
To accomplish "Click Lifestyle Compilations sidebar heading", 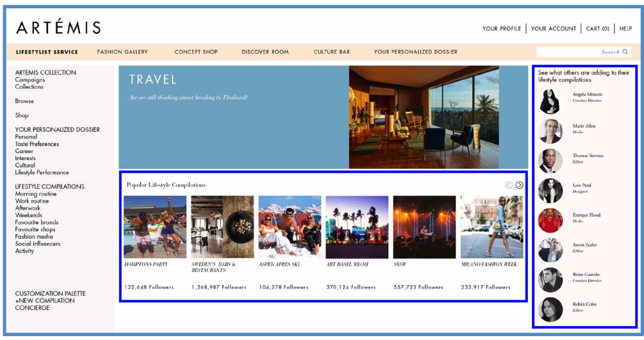I will click(50, 186).
